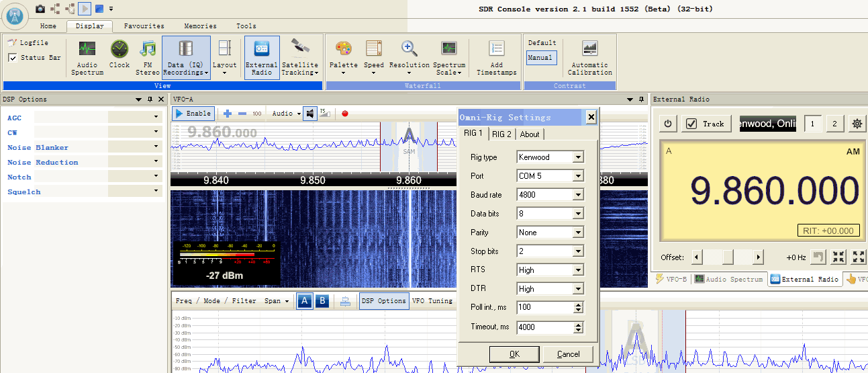Select the Default contrast option
Screen dimensions: 868x373
(x=542, y=43)
